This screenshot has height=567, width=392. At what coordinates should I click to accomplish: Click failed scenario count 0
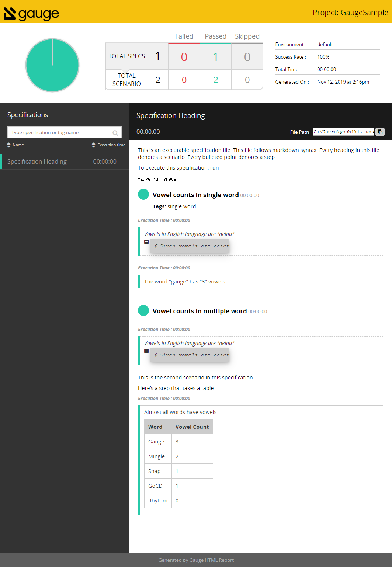pyautogui.click(x=184, y=80)
